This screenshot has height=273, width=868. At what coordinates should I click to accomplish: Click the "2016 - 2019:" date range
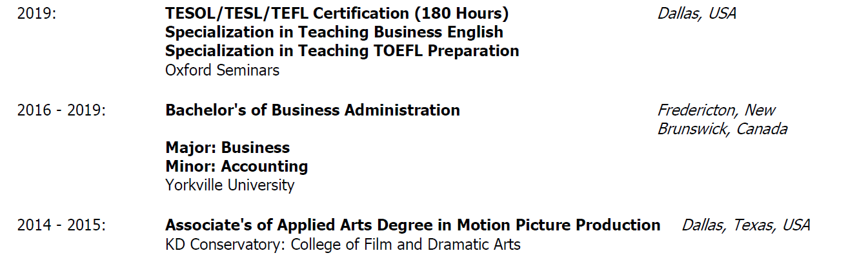coord(61,110)
